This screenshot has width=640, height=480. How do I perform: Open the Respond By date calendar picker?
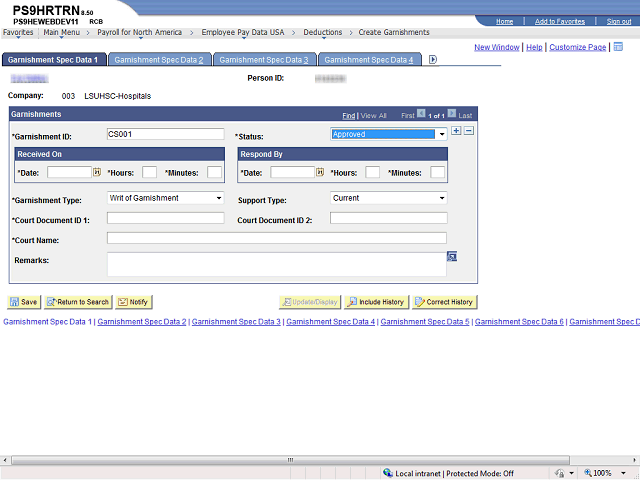(x=321, y=172)
